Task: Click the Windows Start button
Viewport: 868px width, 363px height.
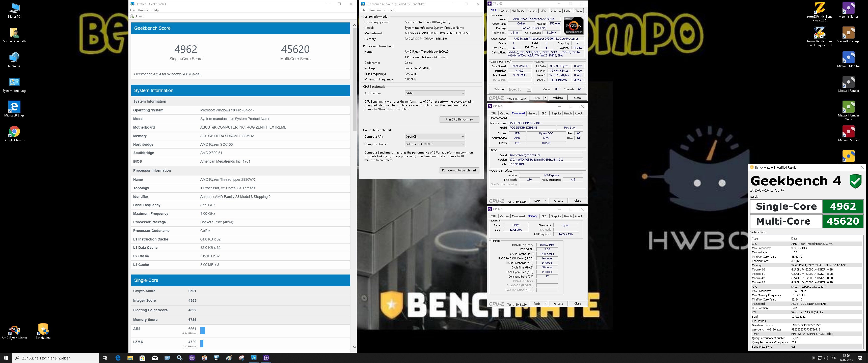Action: [6, 358]
